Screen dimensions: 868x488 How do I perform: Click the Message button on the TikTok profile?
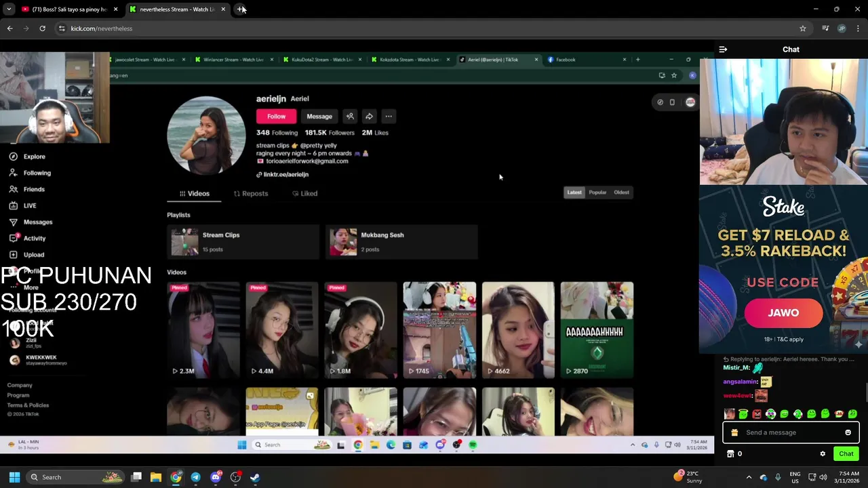319,116
